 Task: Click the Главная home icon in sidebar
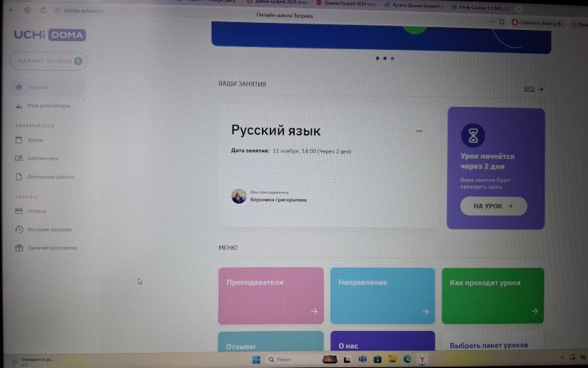pyautogui.click(x=19, y=88)
